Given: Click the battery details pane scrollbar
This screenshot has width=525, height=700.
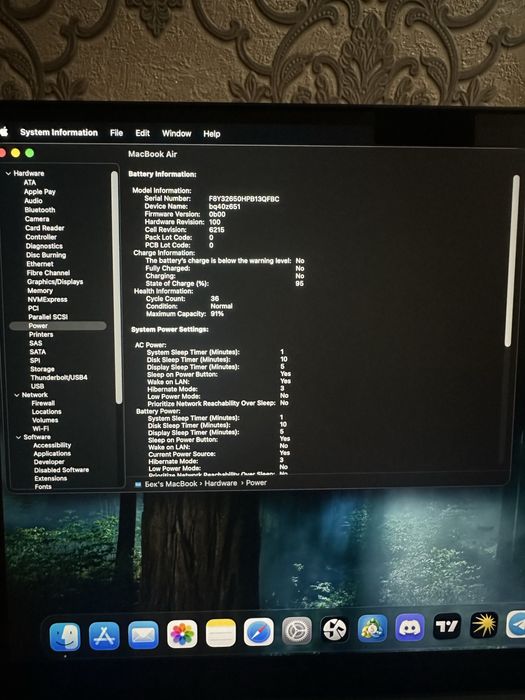Looking at the screenshot, I should [512, 261].
